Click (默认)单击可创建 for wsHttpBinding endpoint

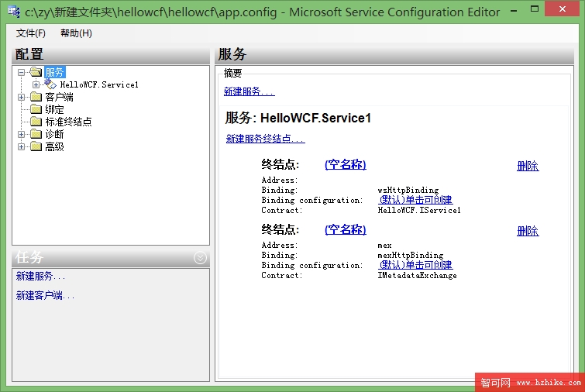(415, 200)
